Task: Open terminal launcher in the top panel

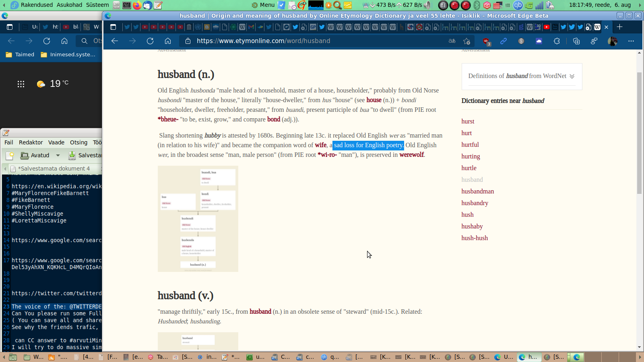Action: (x=127, y=5)
